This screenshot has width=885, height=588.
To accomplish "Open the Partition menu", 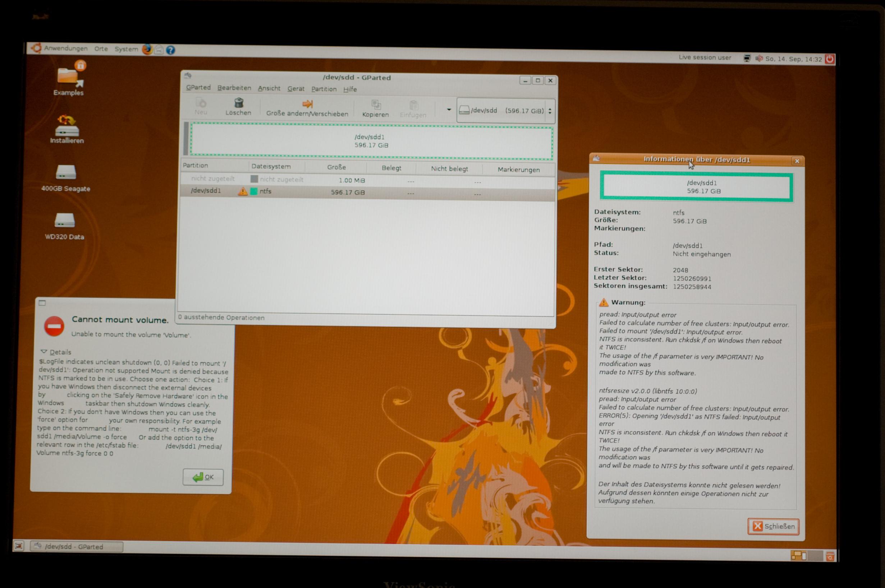I will 324,89.
